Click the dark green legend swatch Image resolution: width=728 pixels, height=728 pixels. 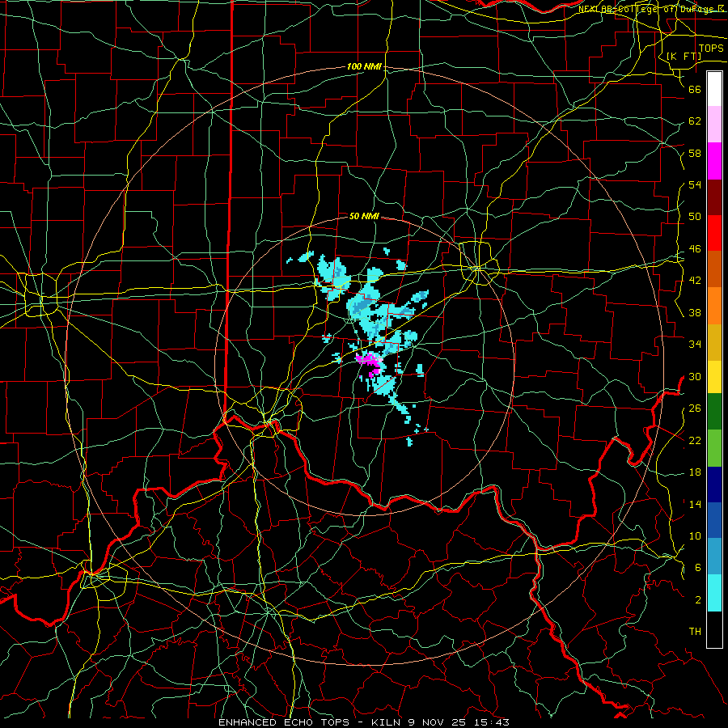[714, 412]
